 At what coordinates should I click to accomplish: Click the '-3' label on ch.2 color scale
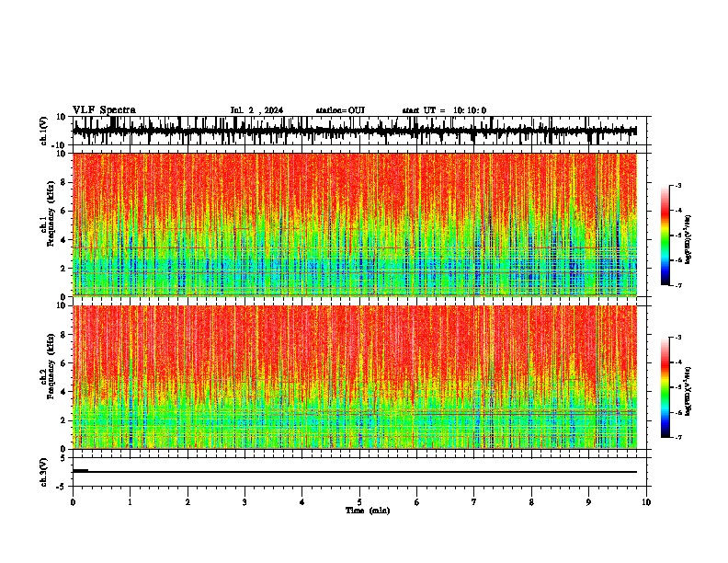point(678,338)
